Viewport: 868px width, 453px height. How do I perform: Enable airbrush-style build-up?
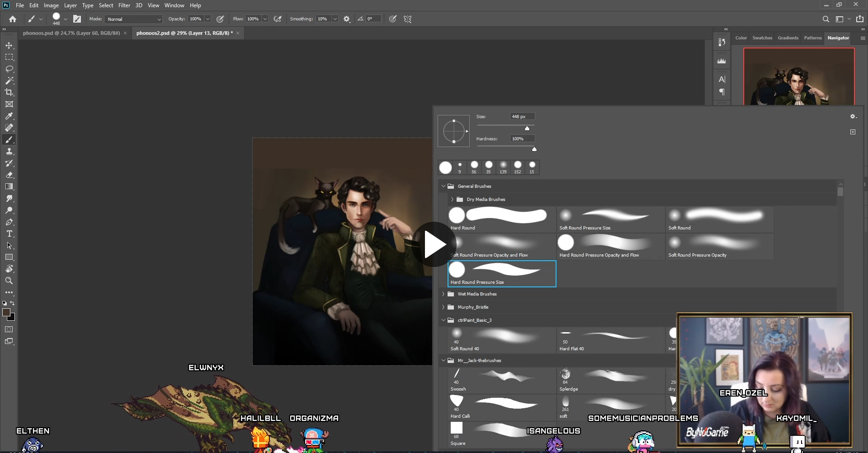tap(278, 19)
